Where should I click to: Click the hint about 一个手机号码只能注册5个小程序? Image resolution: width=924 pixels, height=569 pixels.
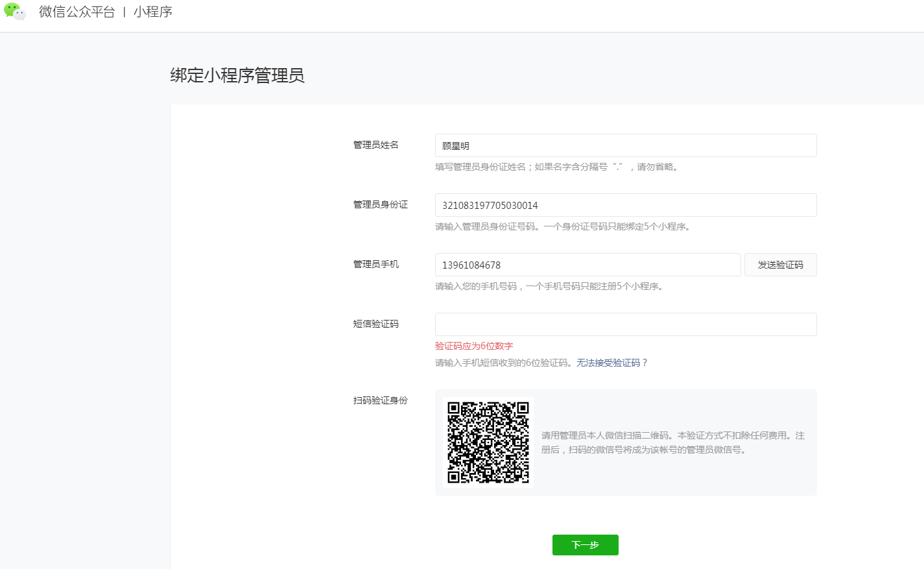pyautogui.click(x=595, y=286)
